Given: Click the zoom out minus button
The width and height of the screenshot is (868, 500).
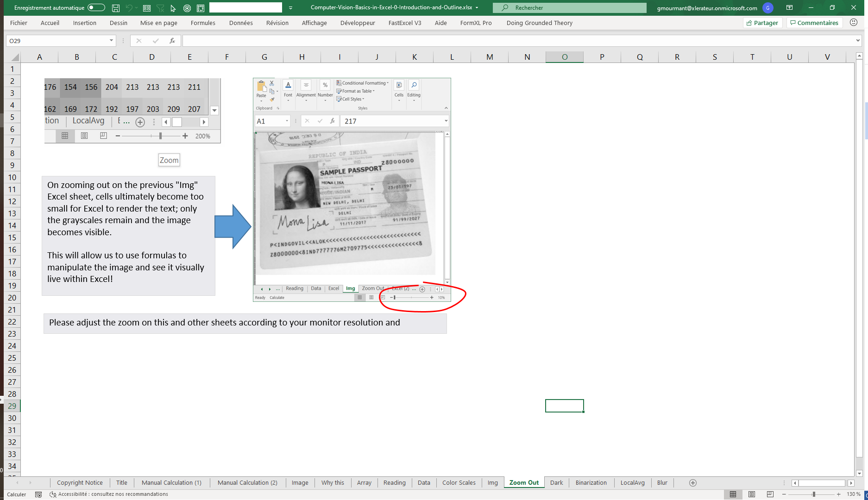Looking at the screenshot, I should [784, 494].
